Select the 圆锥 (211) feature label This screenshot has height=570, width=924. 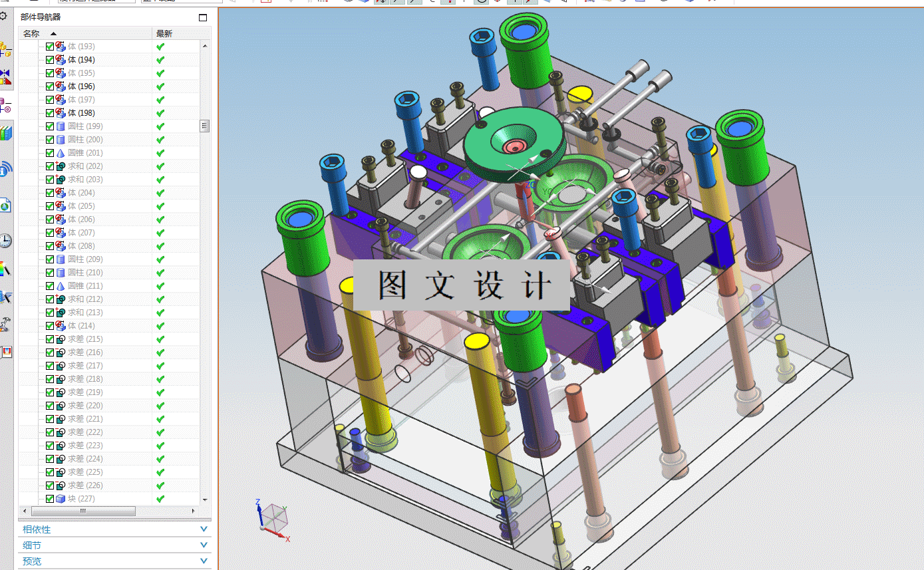tap(85, 286)
